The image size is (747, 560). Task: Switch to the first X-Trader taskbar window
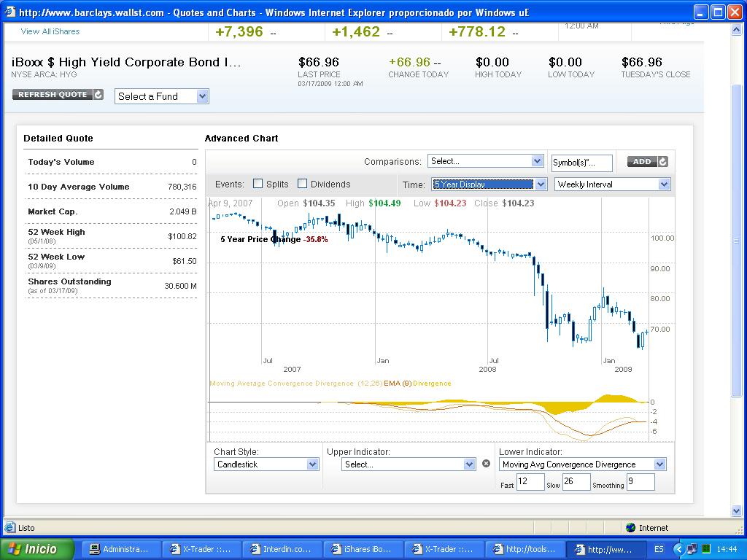pyautogui.click(x=201, y=549)
